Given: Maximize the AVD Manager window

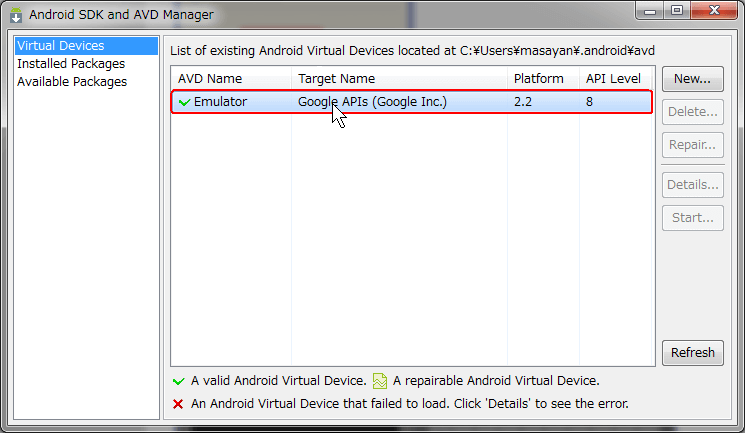Looking at the screenshot, I should pos(677,10).
